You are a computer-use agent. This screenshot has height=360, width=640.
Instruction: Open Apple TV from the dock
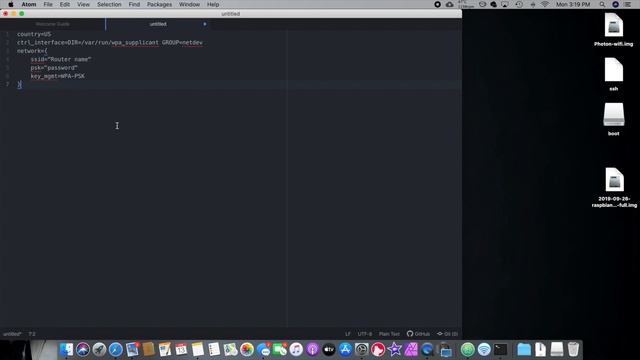coord(329,350)
